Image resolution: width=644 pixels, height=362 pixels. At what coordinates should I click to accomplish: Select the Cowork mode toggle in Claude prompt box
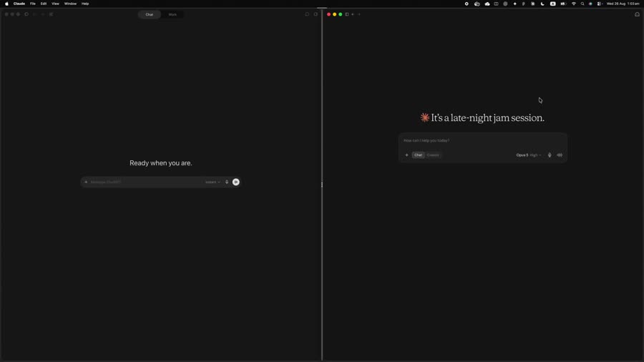[x=433, y=155]
